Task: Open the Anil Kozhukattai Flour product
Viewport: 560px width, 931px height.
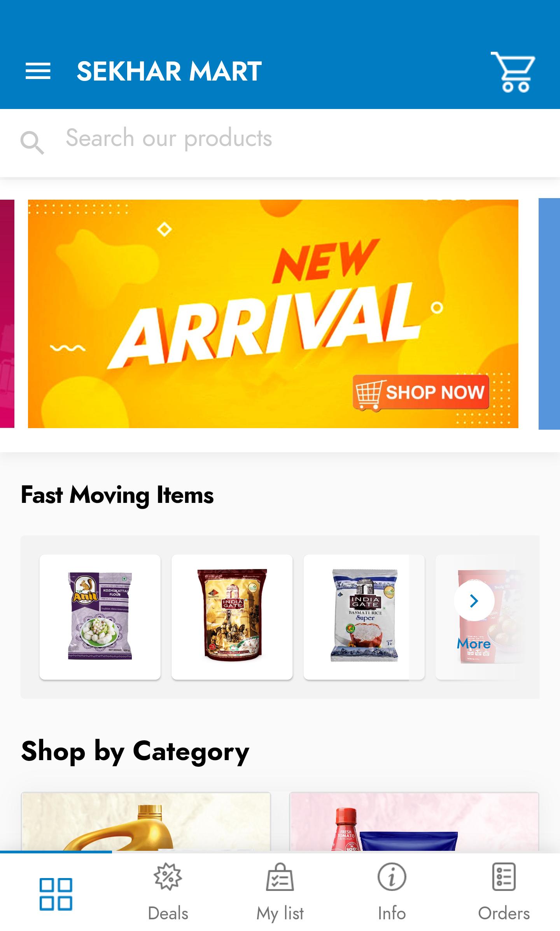Action: pyautogui.click(x=100, y=617)
